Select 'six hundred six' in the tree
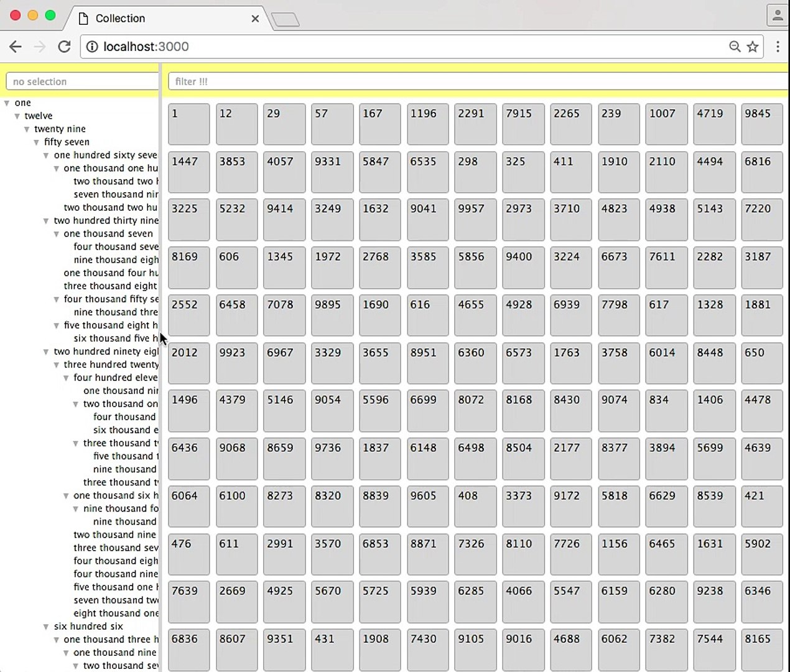Image resolution: width=790 pixels, height=672 pixels. (x=88, y=626)
